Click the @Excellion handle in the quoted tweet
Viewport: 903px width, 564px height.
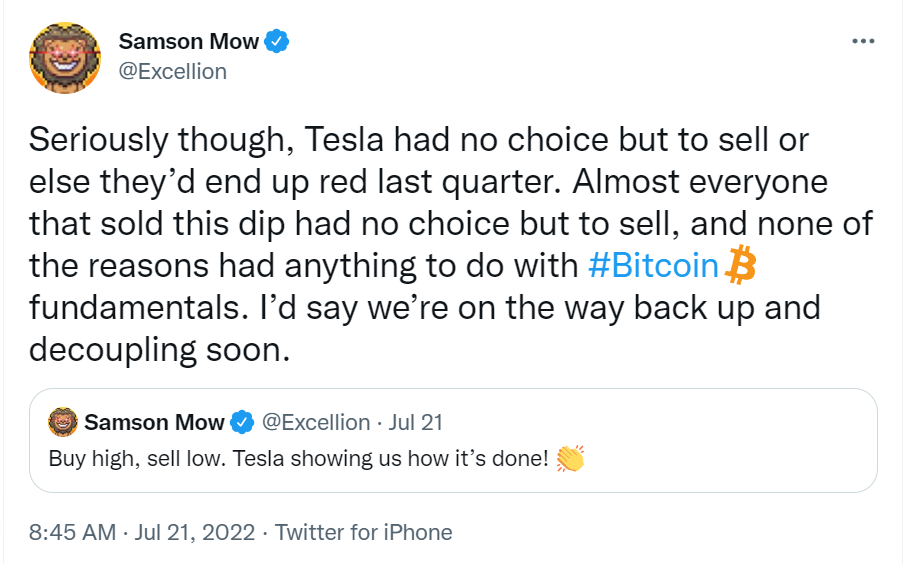point(316,422)
